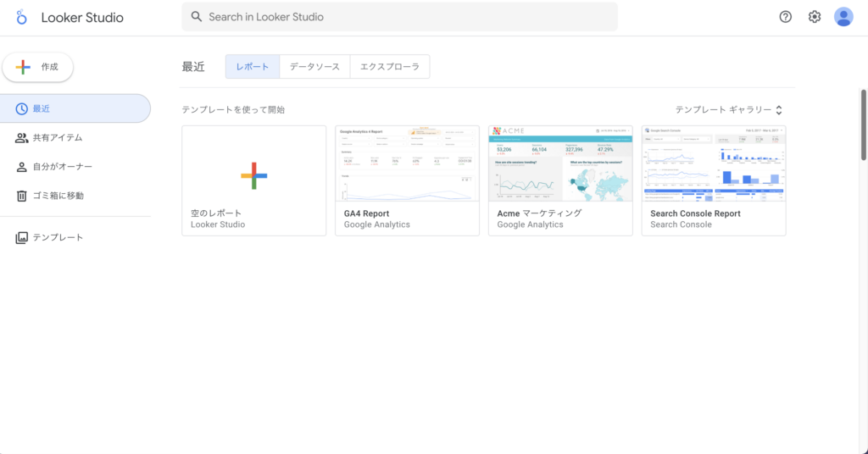Click the search magnifier icon
This screenshot has height=454, width=868.
pyautogui.click(x=197, y=17)
